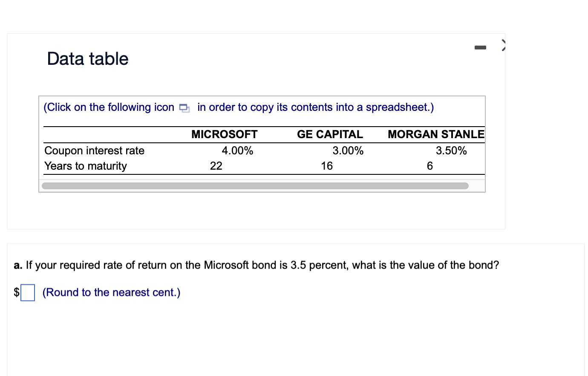588x376 pixels.
Task: Click the Data table heading
Action: tap(88, 59)
